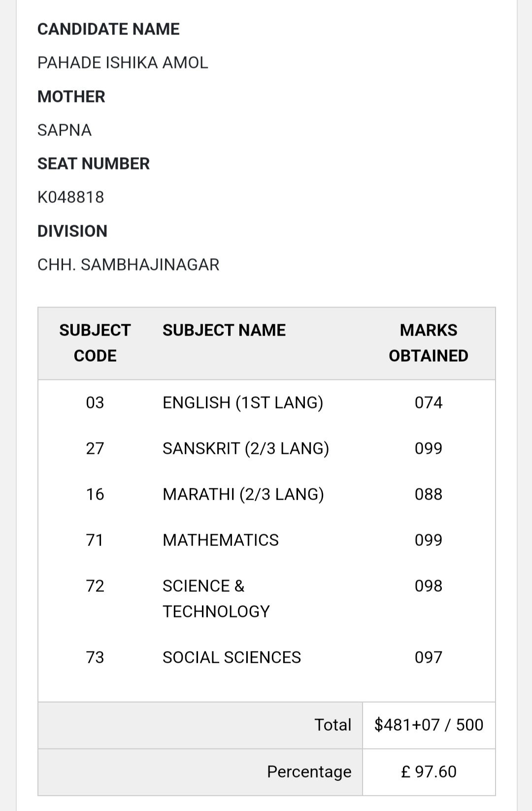Tap the MATHEMATICS subject name

click(x=221, y=540)
